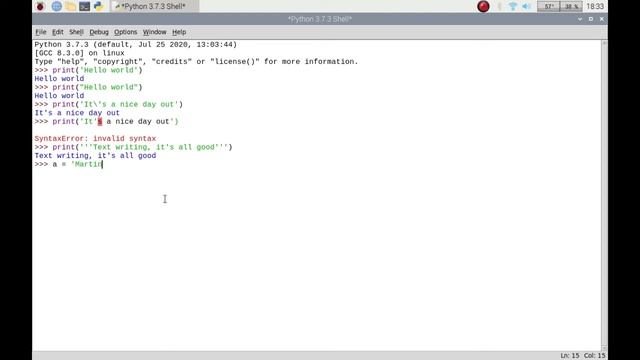This screenshot has height=360, width=640.
Task: Click the 'Type "help", "copyright"' info line
Action: pos(196,62)
